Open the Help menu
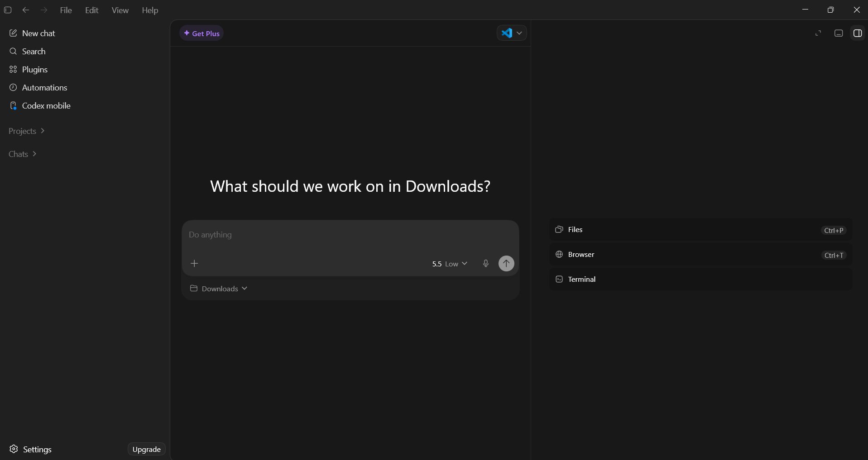The image size is (868, 460). coord(150,10)
